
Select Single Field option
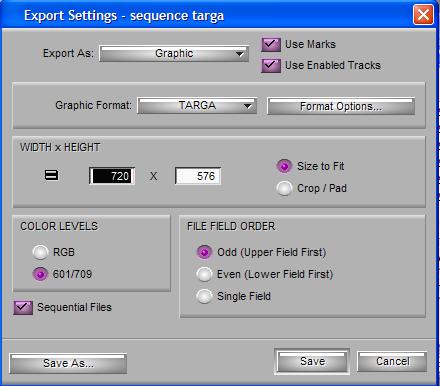(x=204, y=296)
